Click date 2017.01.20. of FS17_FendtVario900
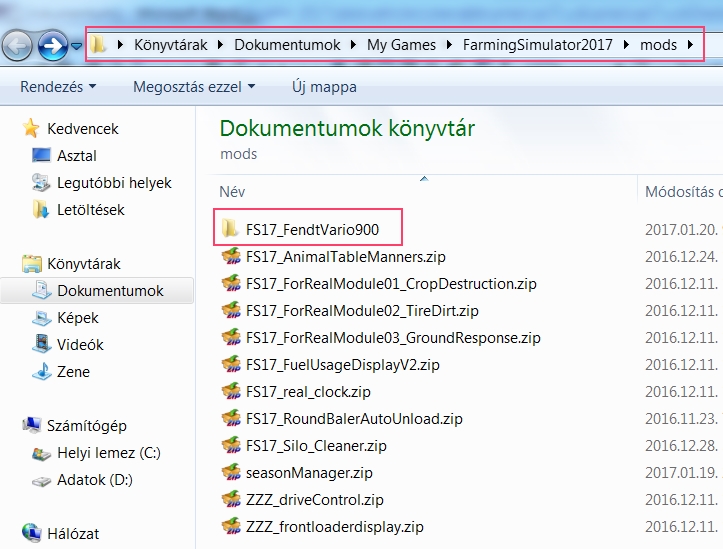Viewport: 723px width, 549px height. 681,230
